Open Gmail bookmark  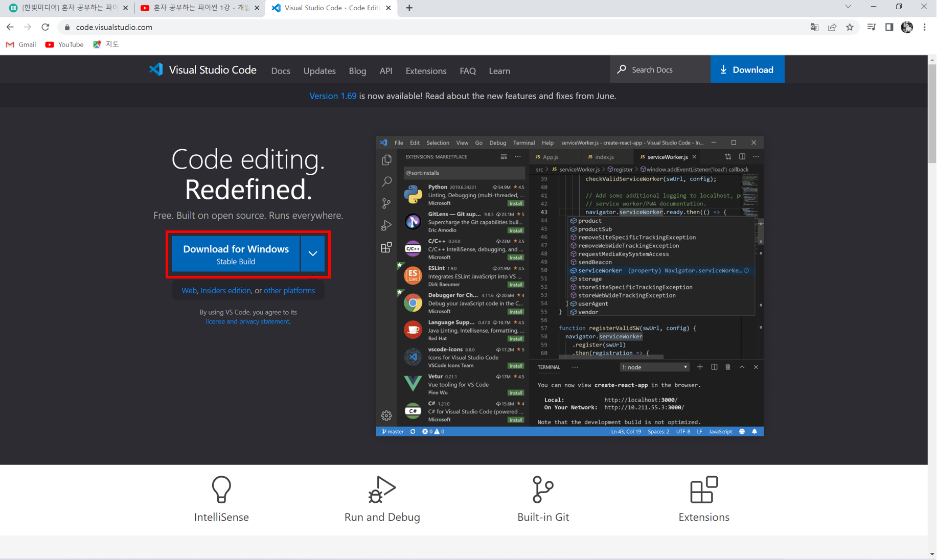21,44
